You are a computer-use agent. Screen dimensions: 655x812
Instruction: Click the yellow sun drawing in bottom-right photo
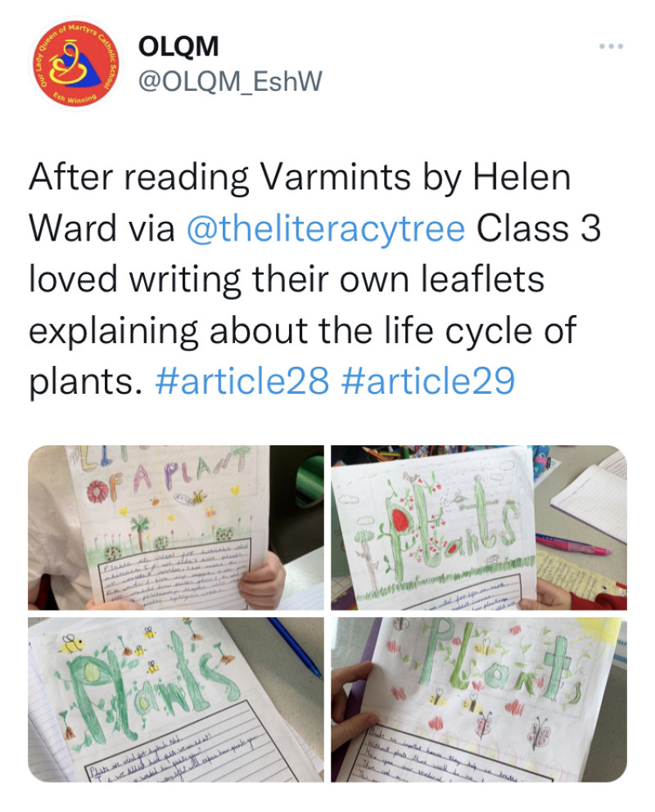click(x=608, y=635)
